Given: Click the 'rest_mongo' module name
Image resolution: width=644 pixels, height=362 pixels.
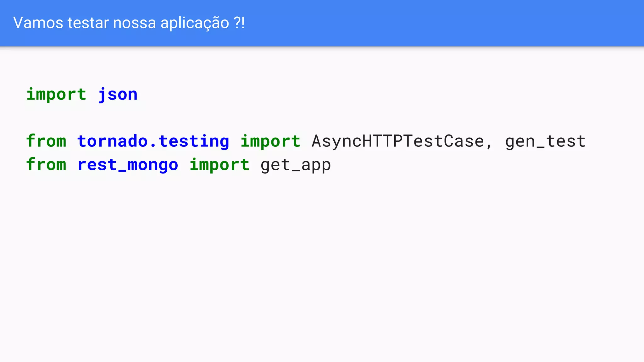Looking at the screenshot, I should pos(128,165).
